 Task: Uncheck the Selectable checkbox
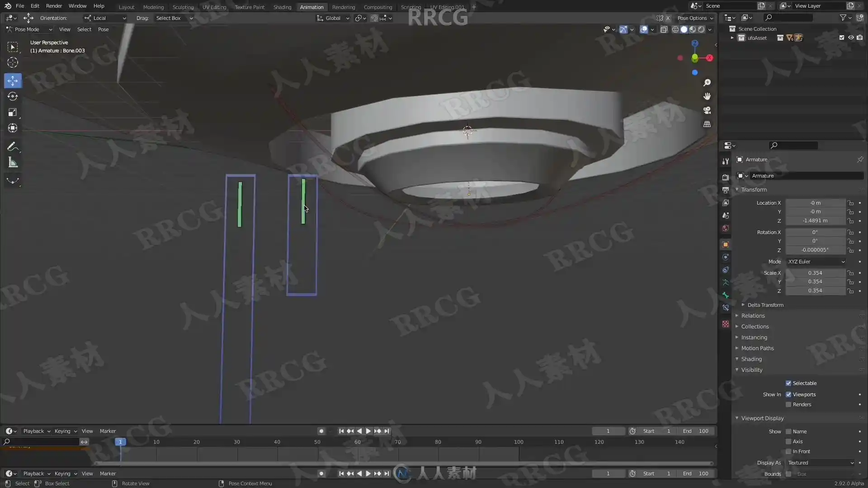coord(788,383)
